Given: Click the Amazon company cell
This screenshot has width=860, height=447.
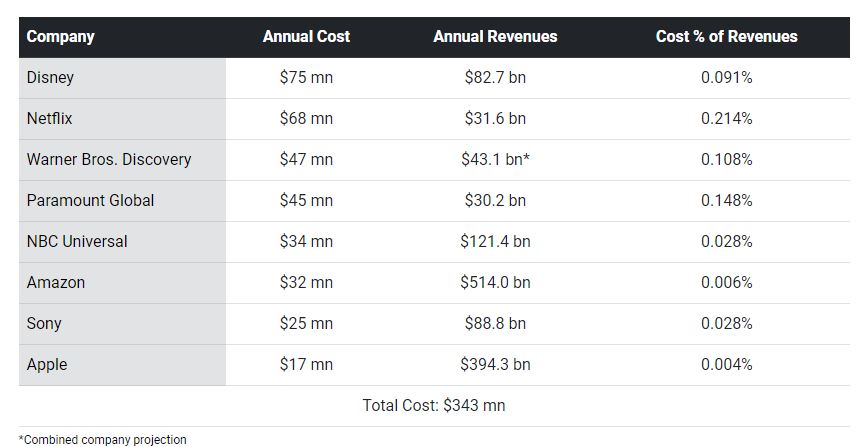Looking at the screenshot, I should (56, 283).
